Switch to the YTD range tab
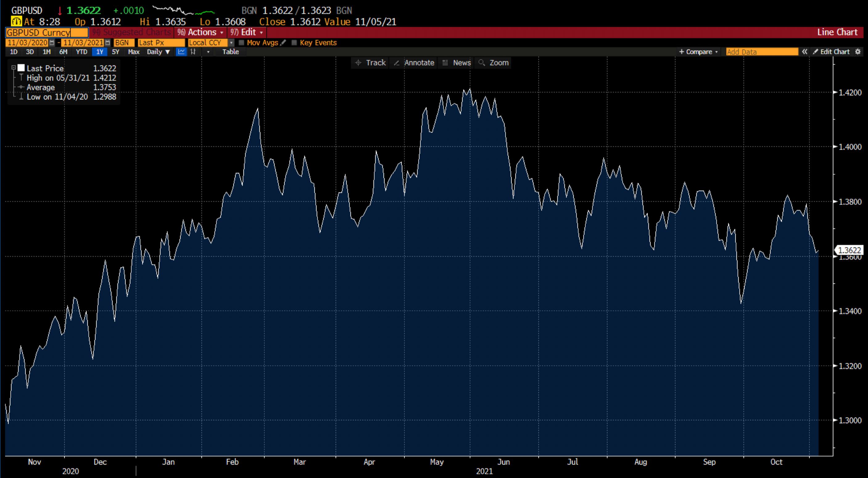Screen dimensions: 868x478 pyautogui.click(x=81, y=52)
